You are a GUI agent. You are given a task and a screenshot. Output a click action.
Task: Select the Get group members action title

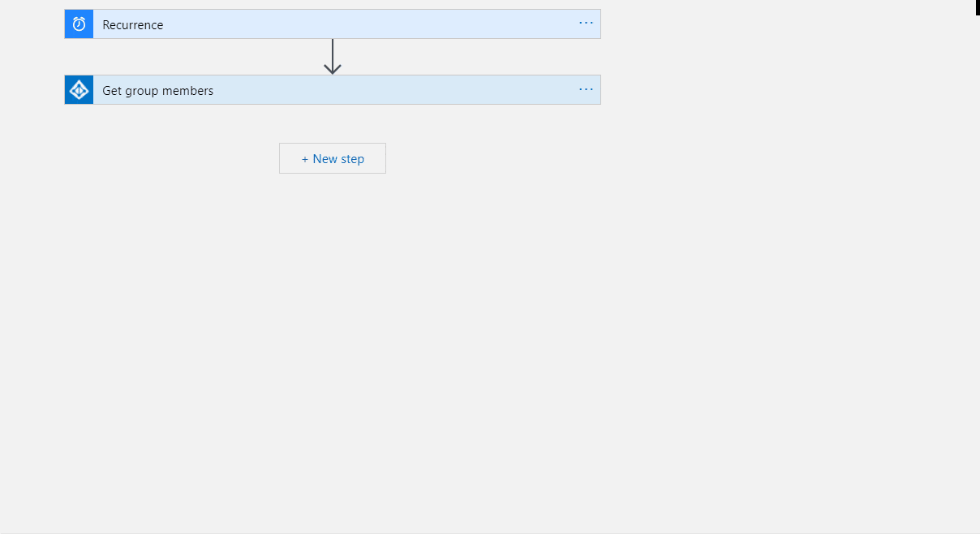[x=157, y=89]
